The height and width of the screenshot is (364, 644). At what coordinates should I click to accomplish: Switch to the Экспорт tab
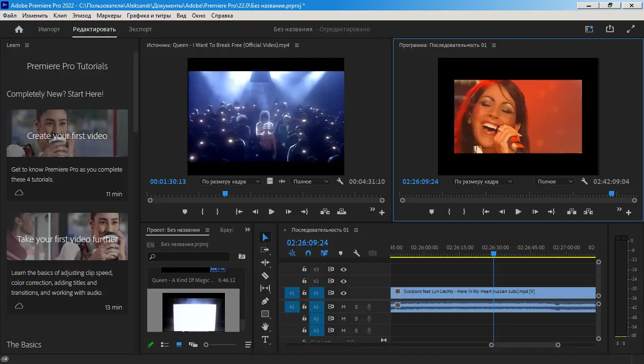tap(140, 29)
